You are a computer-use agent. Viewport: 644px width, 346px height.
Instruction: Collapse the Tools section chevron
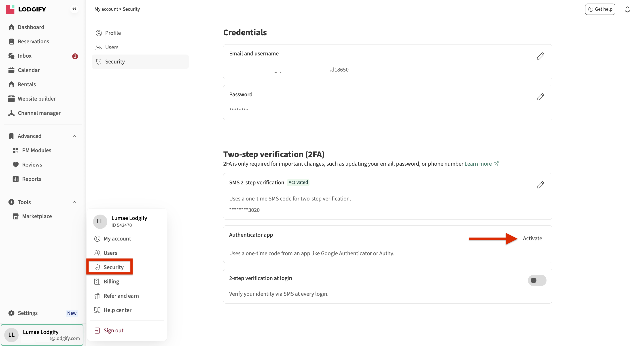tap(74, 202)
